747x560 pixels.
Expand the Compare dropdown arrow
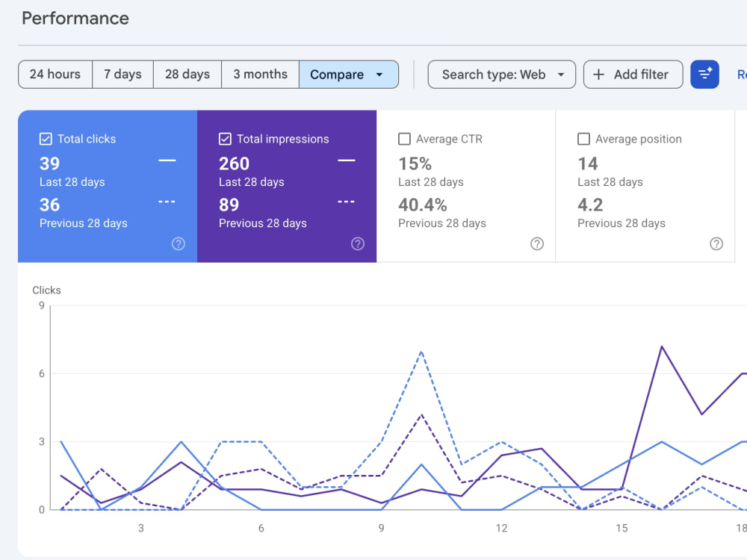pyautogui.click(x=379, y=75)
